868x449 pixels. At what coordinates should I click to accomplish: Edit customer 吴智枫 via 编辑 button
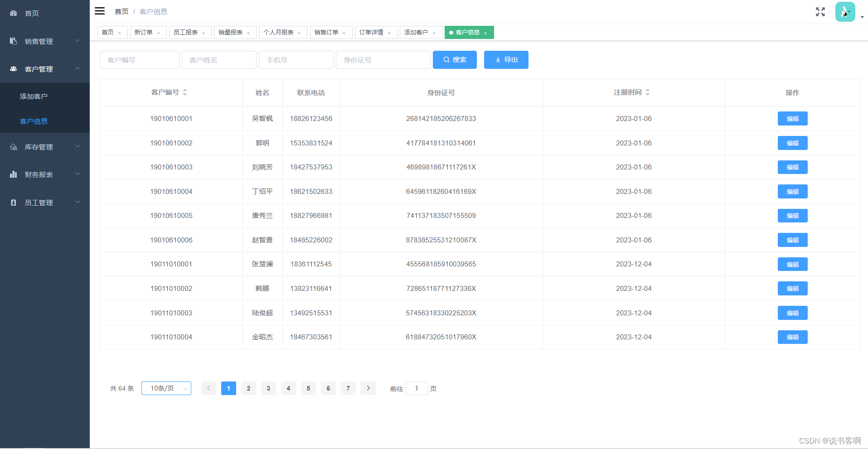[793, 119]
